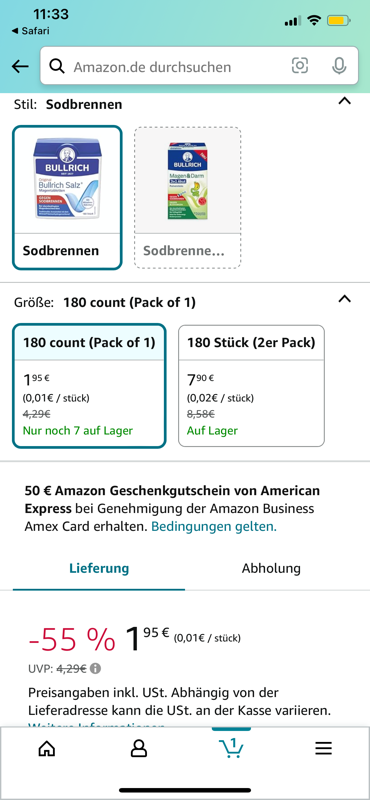The height and width of the screenshot is (800, 370).
Task: Select the 180 Stück (2er Pack) option
Action: pos(251,386)
